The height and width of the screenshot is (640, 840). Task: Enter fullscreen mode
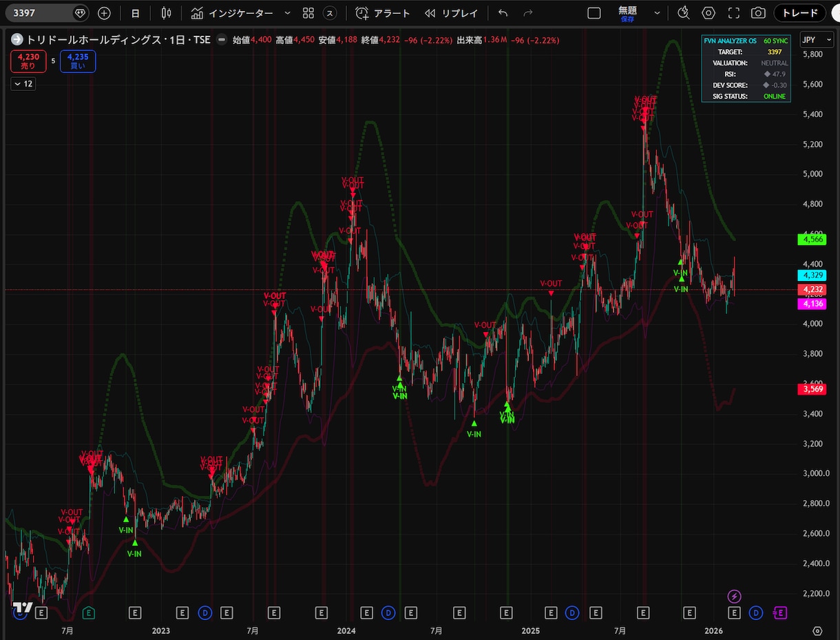coord(733,13)
